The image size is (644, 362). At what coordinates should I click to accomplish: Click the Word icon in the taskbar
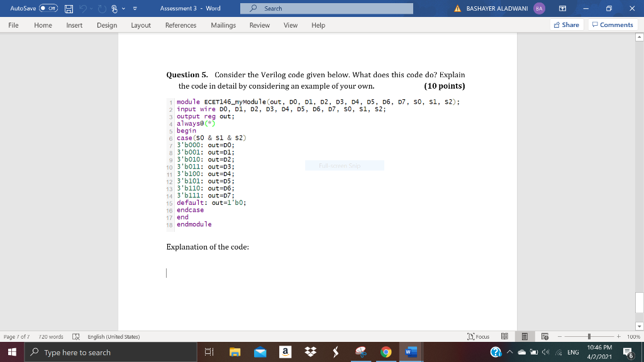click(x=411, y=352)
